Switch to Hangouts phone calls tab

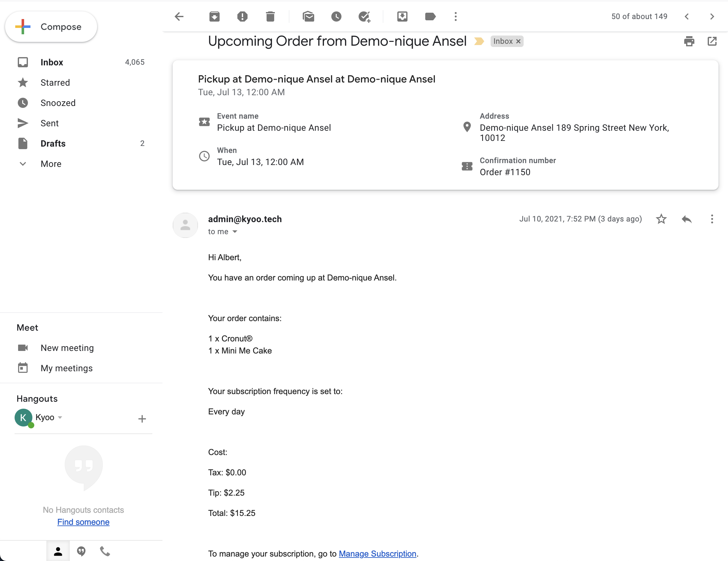click(x=105, y=551)
